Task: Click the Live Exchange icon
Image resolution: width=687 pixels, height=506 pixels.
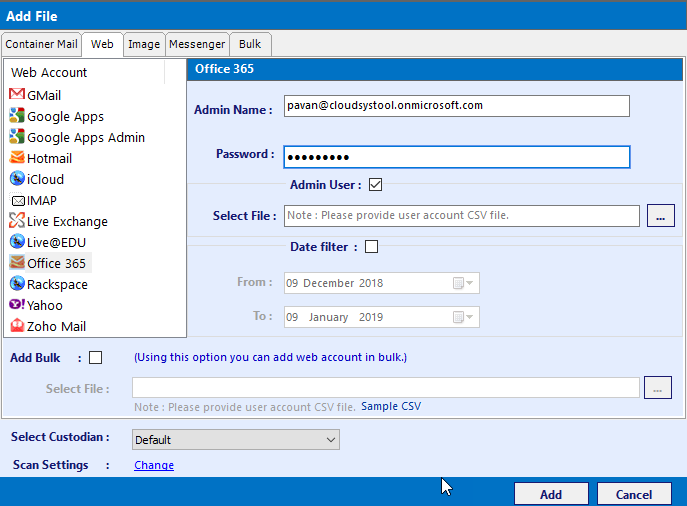Action: tap(17, 220)
